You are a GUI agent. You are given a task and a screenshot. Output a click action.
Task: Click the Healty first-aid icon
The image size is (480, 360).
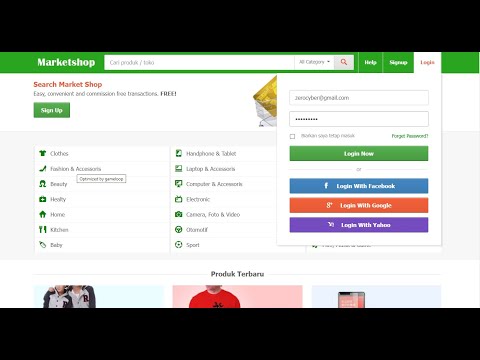(42, 199)
